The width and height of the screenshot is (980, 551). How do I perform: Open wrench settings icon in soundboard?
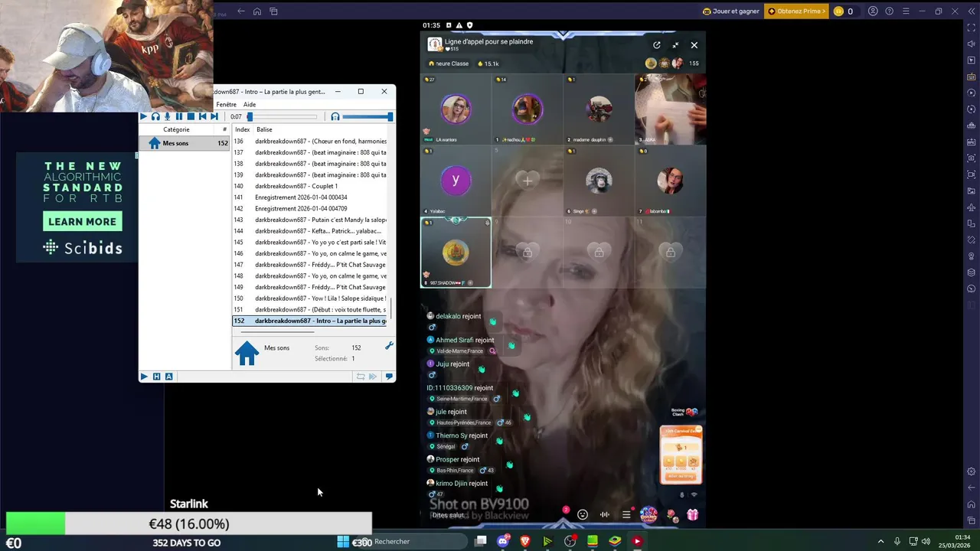pos(389,346)
